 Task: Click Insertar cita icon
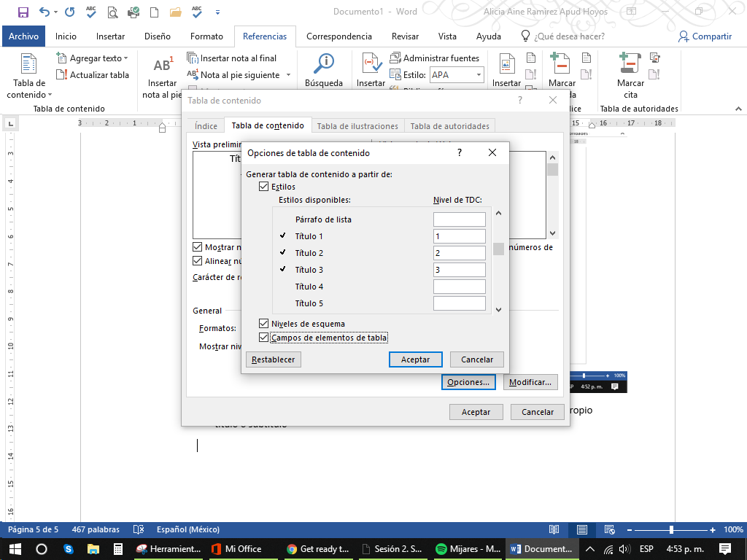(x=371, y=63)
